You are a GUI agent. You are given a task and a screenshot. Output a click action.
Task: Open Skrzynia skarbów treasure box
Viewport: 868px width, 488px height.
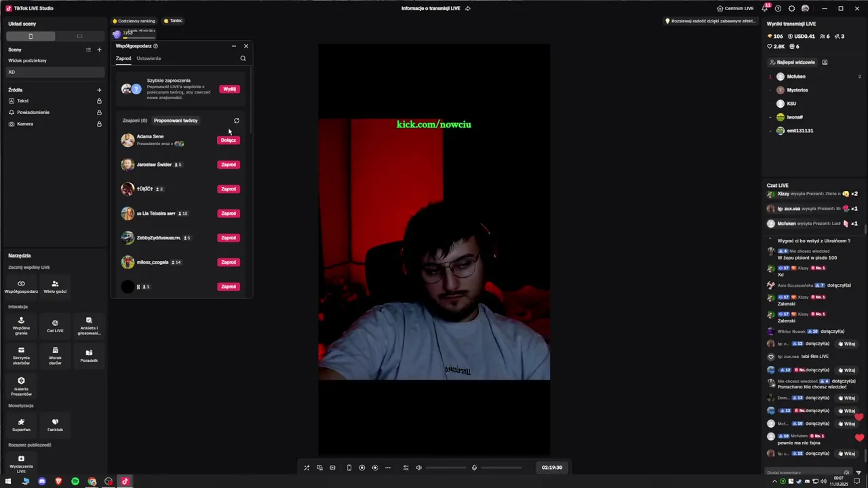tap(21, 355)
